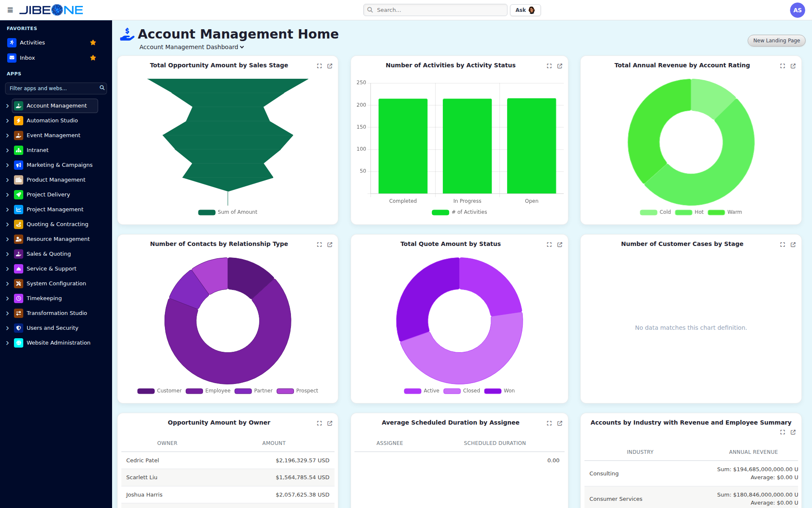Open the AS user avatar
Image resolution: width=812 pixels, height=508 pixels.
(797, 10)
